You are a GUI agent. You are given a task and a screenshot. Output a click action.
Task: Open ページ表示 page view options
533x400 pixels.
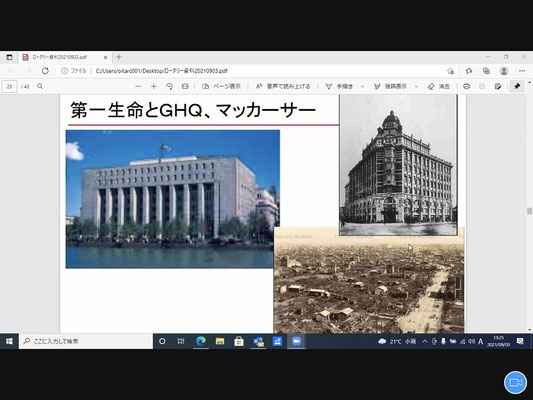click(221, 86)
